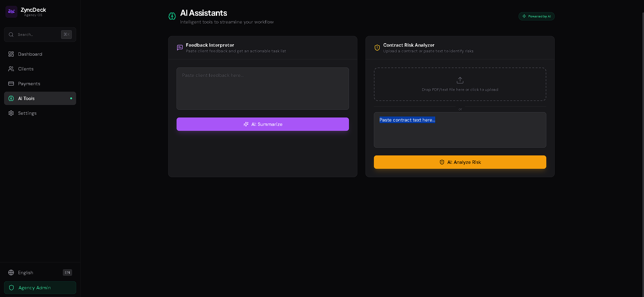Click the AI: Analyze Risk button
The width and height of the screenshot is (644, 297).
click(460, 162)
